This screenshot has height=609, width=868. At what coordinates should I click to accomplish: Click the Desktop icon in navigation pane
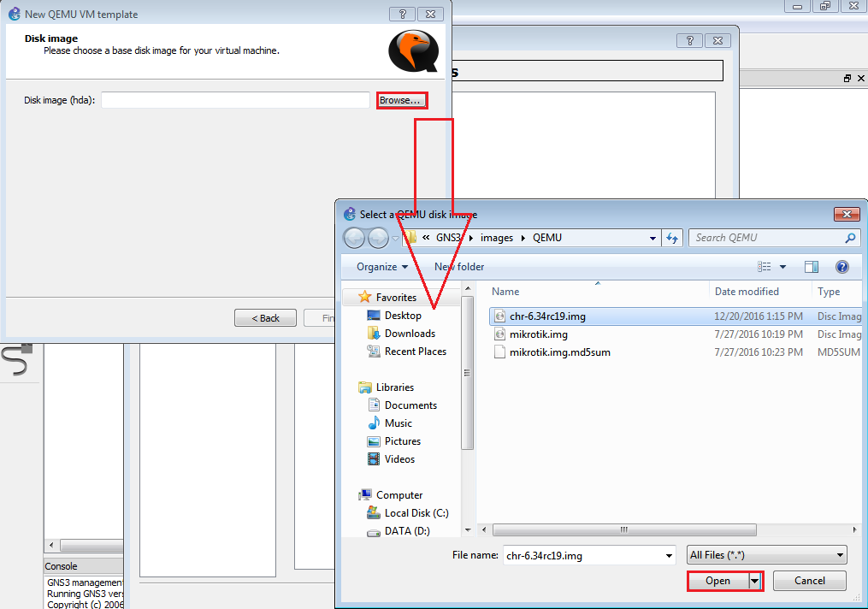click(374, 316)
